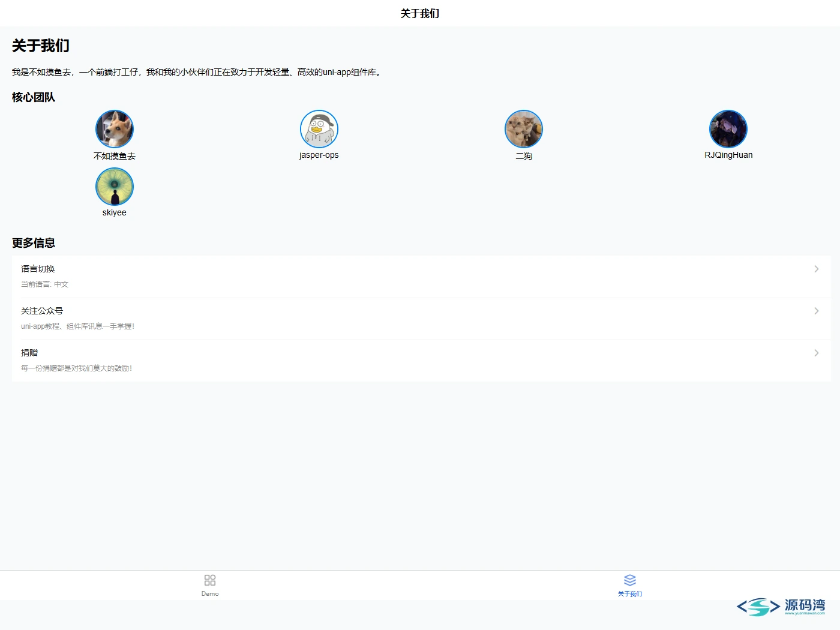
Task: Click the uni-app教程 subtitle text
Action: pyautogui.click(x=78, y=326)
